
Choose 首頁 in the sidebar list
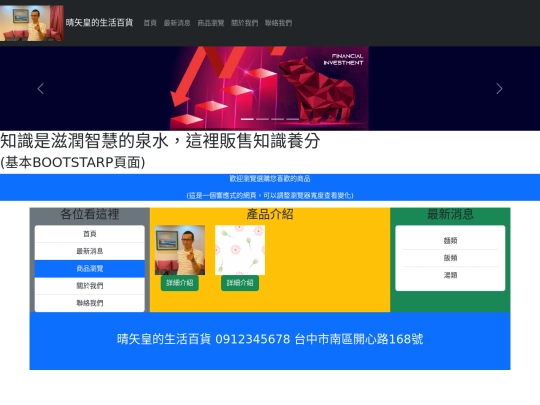(x=90, y=234)
